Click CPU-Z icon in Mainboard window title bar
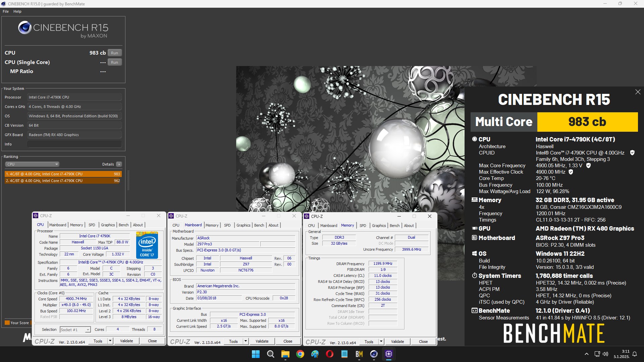 coord(171,216)
